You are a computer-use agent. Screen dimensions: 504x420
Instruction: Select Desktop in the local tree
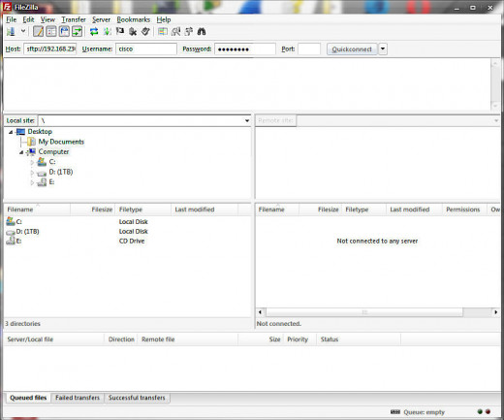click(40, 132)
